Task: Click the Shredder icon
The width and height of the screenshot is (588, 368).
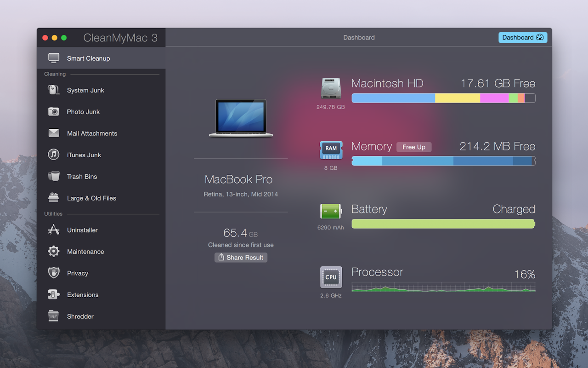Action: pyautogui.click(x=54, y=316)
